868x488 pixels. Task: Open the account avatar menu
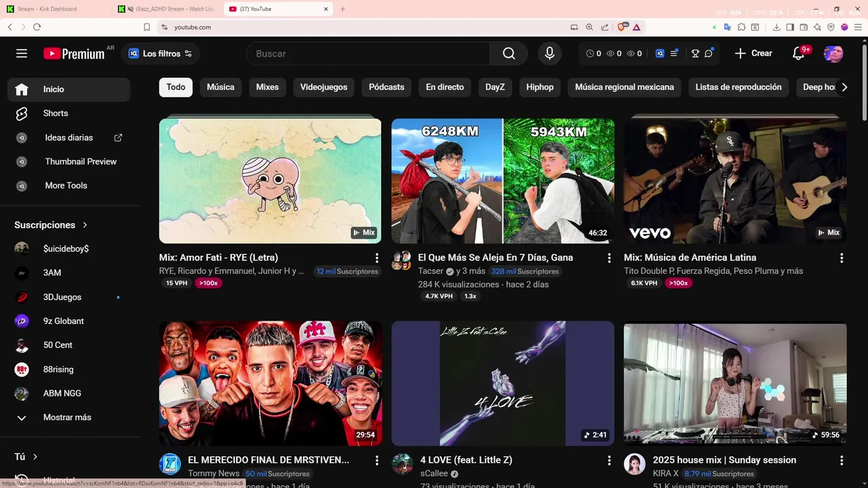coord(833,54)
